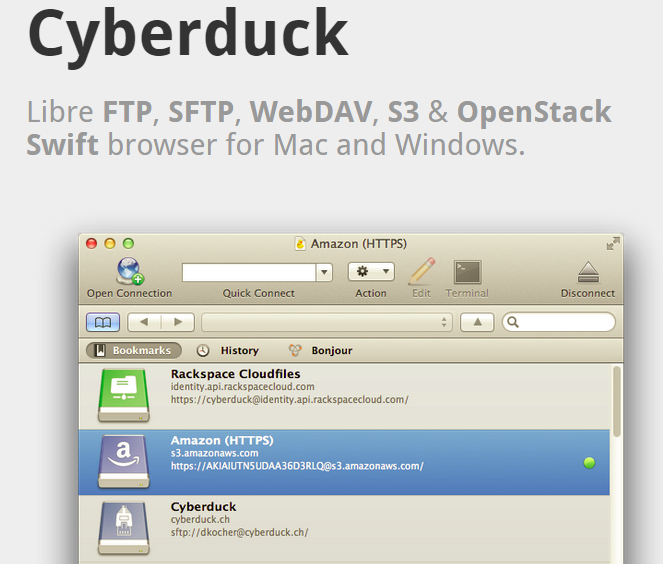Click the yellow minimize window button
This screenshot has width=663, height=564.
coord(110,244)
